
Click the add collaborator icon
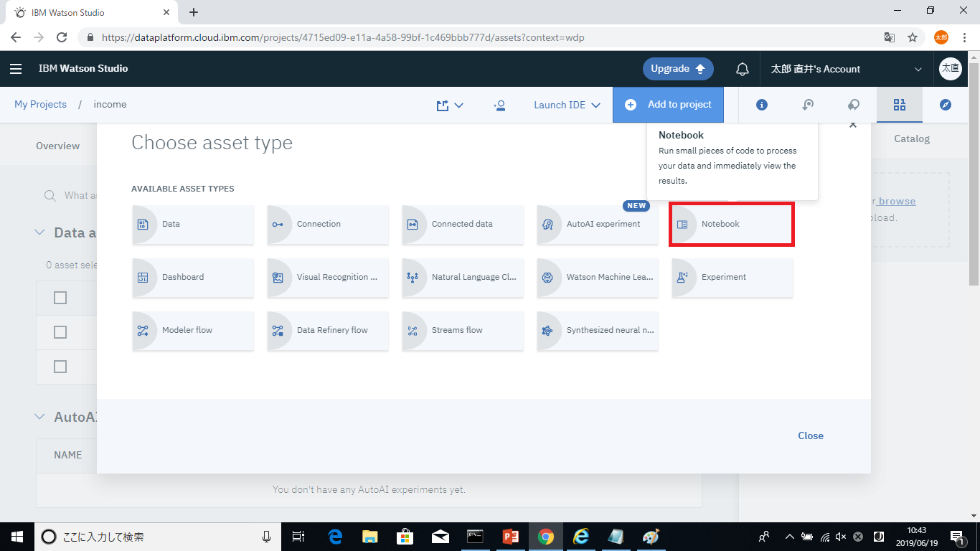click(x=499, y=105)
